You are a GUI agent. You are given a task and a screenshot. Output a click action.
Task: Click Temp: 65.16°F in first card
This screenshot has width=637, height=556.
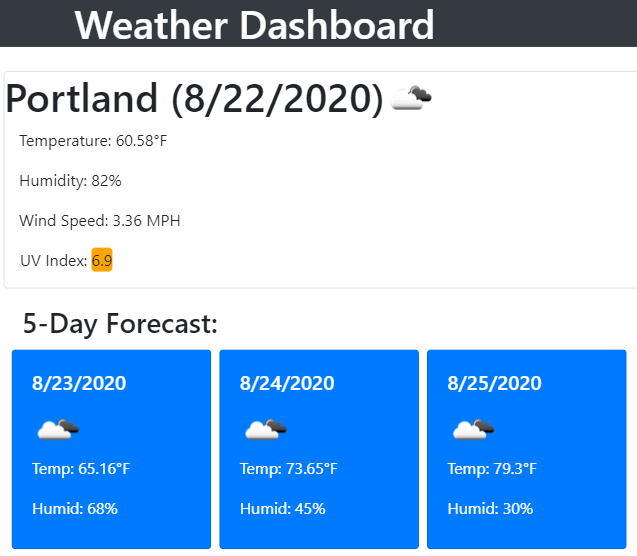click(x=81, y=469)
